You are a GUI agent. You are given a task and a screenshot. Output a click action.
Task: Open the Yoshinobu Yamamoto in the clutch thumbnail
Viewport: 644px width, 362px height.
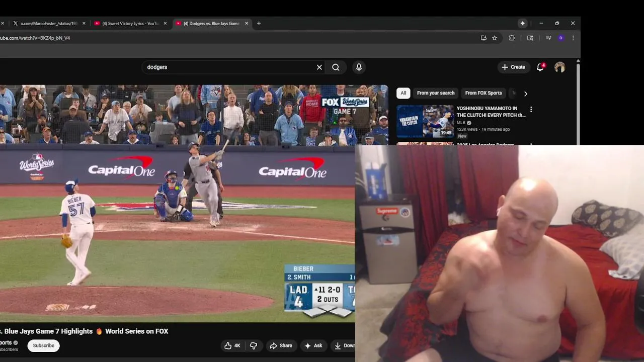(425, 121)
